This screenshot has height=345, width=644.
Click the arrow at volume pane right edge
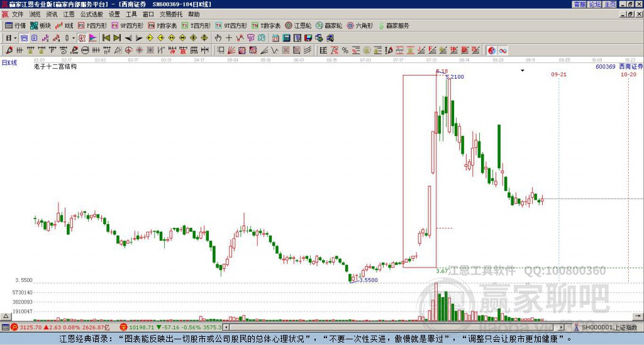coord(638,316)
